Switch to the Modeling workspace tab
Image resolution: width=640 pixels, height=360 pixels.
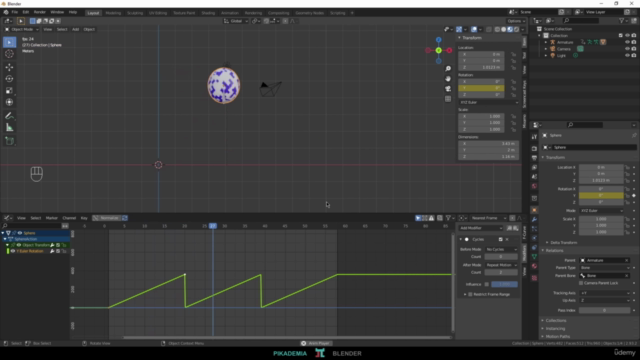113,13
